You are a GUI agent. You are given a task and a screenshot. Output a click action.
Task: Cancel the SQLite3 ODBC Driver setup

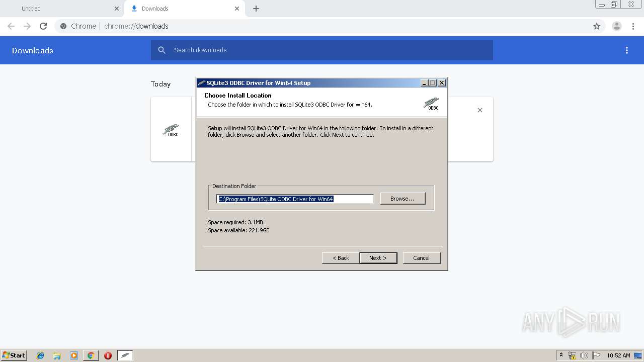coord(422,258)
